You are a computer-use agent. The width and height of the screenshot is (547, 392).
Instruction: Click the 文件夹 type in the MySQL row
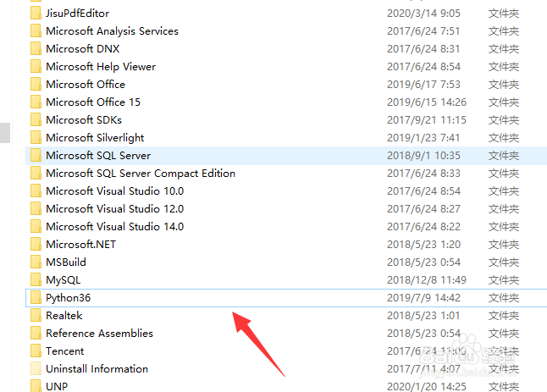504,280
